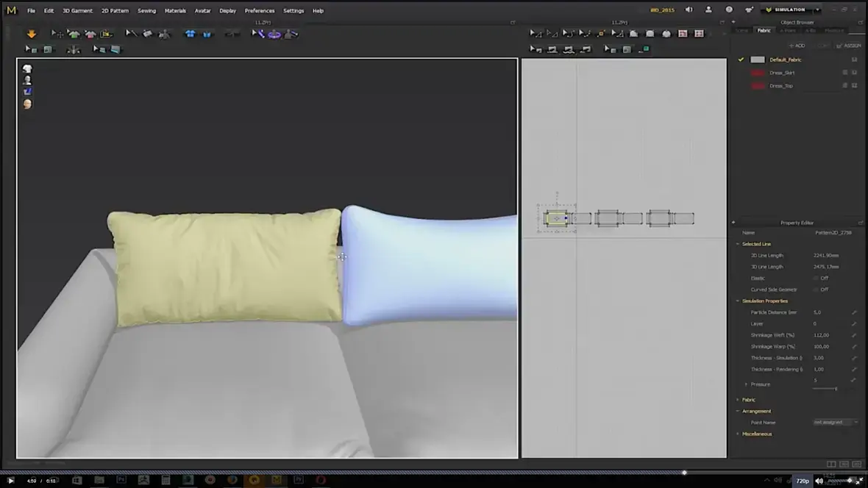This screenshot has width=868, height=488.
Task: Click the orange Simulate arrow icon
Action: click(32, 34)
